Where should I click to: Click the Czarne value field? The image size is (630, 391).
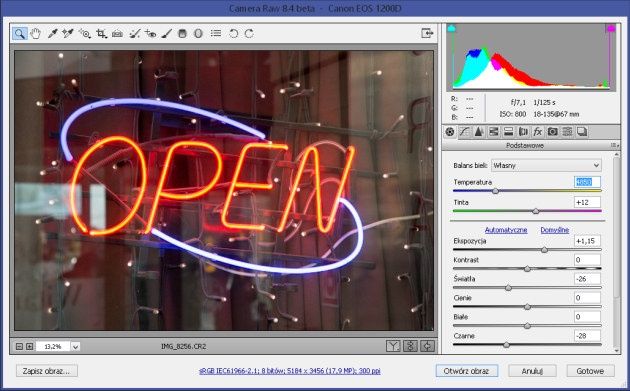587,336
